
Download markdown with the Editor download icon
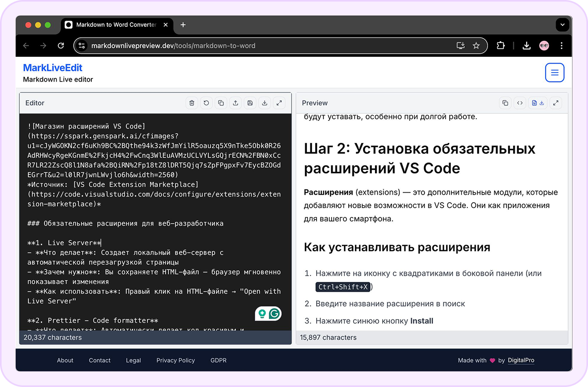pyautogui.click(x=265, y=103)
